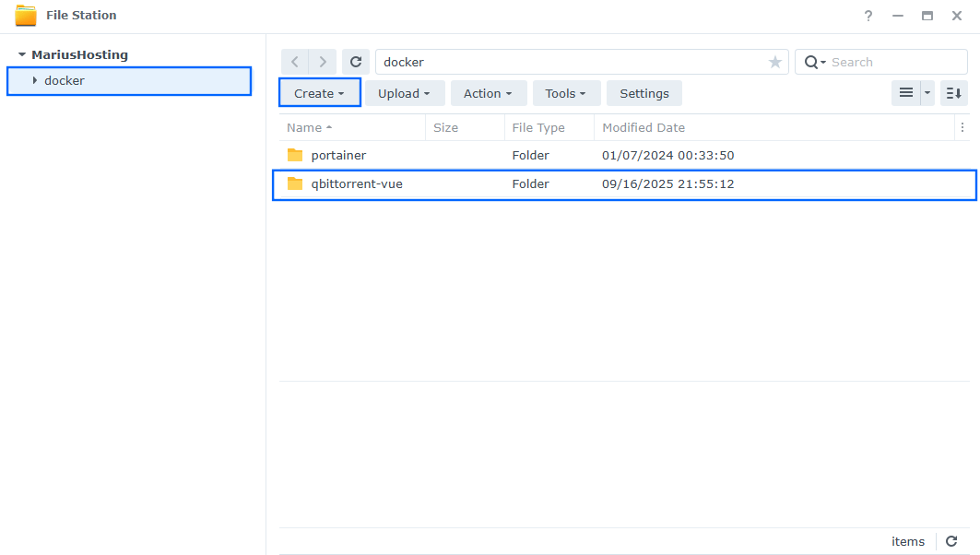Select MariusHosting in the sidebar tree
Image resolution: width=980 pixels, height=555 pixels.
[x=80, y=55]
